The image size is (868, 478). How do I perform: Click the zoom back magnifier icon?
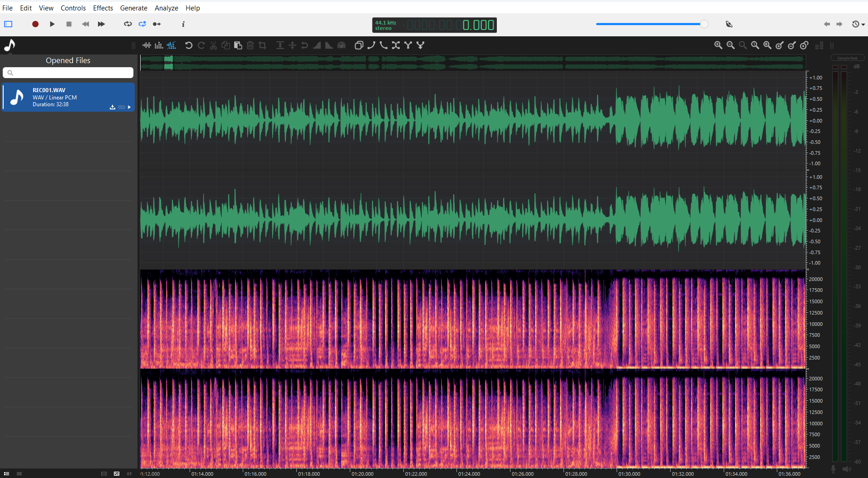[767, 45]
